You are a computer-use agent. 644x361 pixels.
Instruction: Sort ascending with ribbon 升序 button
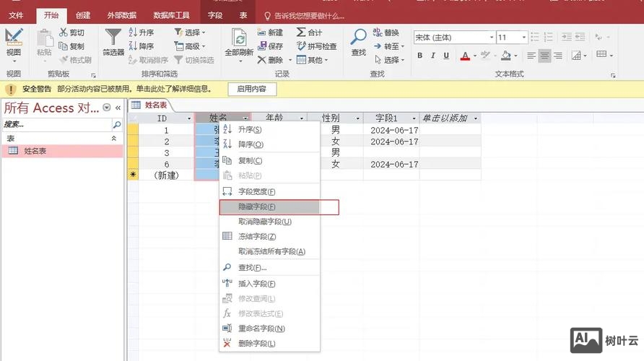(x=142, y=32)
